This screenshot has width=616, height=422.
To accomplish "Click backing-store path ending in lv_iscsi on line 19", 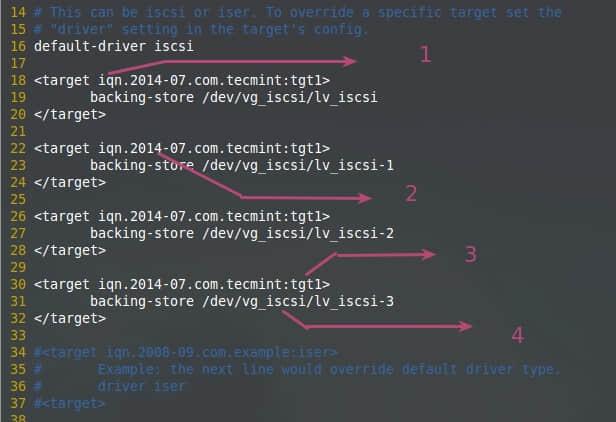I will 290,97.
